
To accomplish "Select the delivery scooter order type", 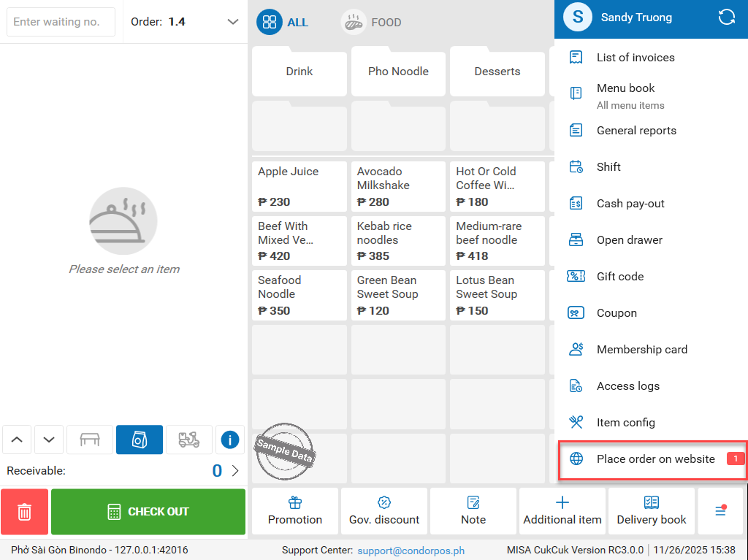I will (x=189, y=440).
